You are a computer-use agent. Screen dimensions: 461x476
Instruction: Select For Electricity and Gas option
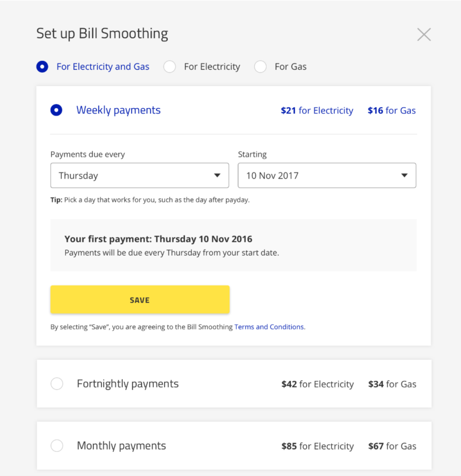42,66
